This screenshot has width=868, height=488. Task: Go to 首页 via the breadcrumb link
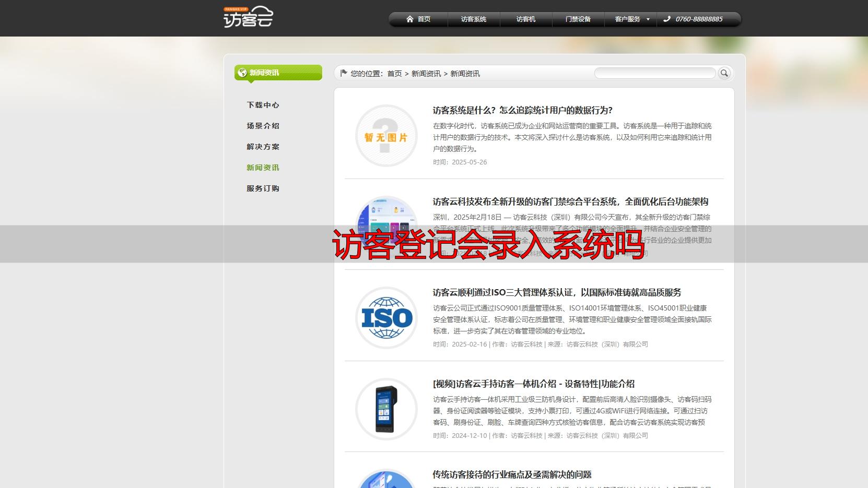pos(394,74)
